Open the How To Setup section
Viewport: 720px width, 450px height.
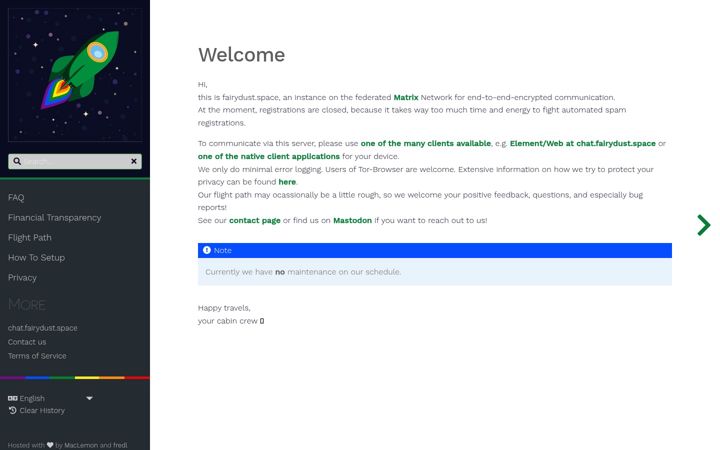[x=36, y=258]
